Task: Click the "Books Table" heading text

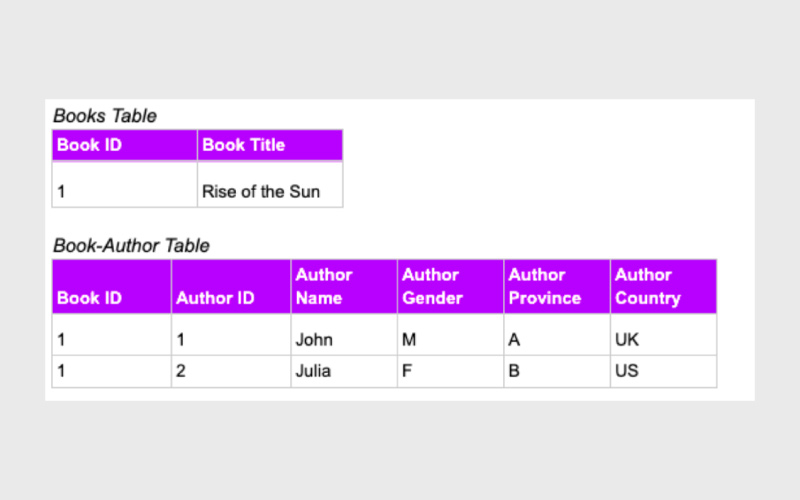Action: (x=105, y=116)
